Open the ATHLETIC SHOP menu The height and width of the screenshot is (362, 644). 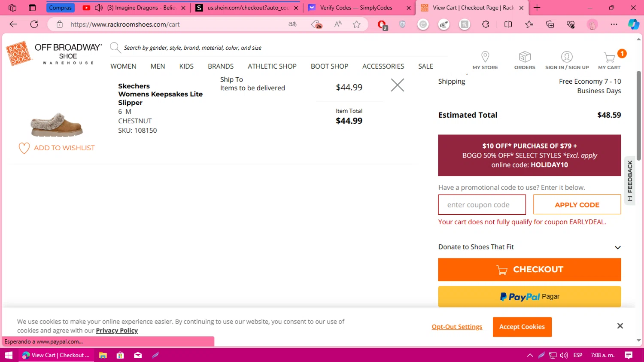coord(272,66)
